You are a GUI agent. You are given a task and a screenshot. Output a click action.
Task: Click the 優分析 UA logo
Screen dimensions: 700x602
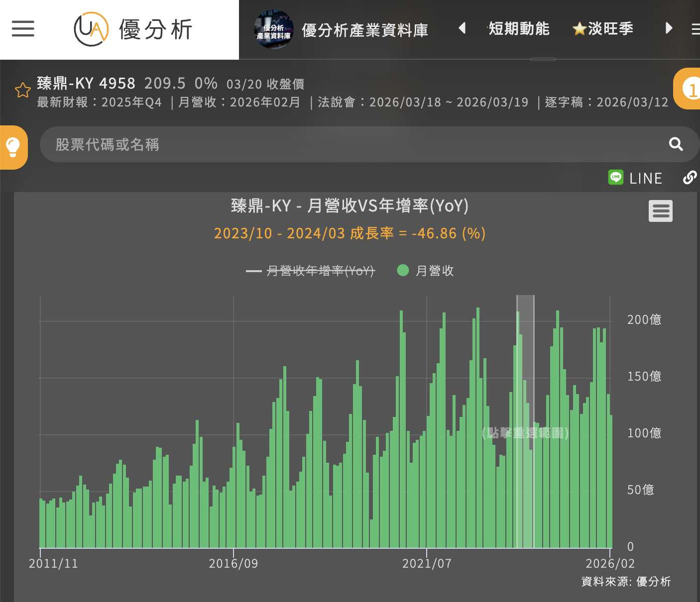tap(133, 29)
